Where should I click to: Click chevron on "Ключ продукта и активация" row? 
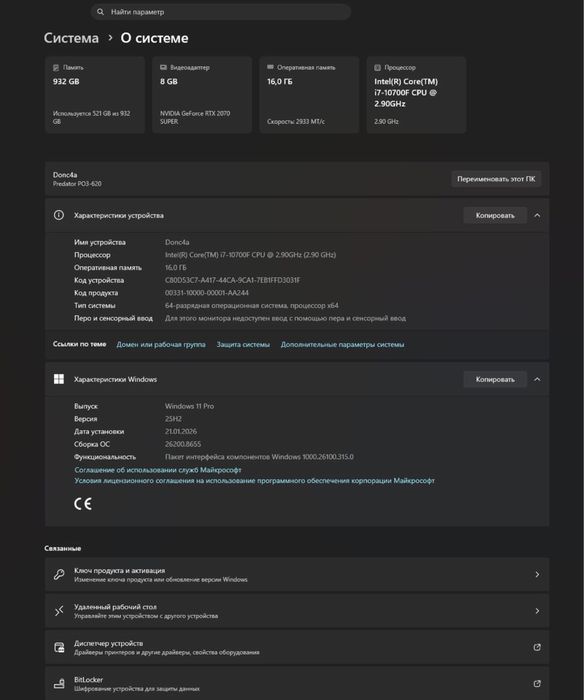pyautogui.click(x=537, y=575)
